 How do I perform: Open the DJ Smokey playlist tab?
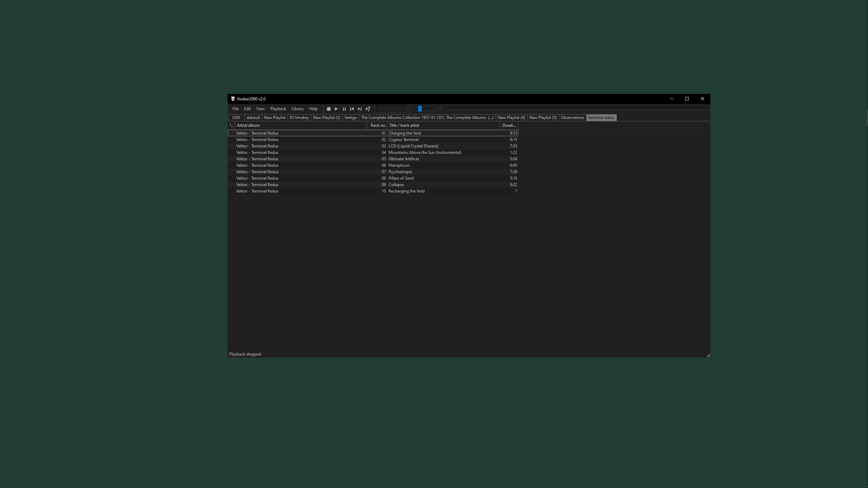point(299,118)
